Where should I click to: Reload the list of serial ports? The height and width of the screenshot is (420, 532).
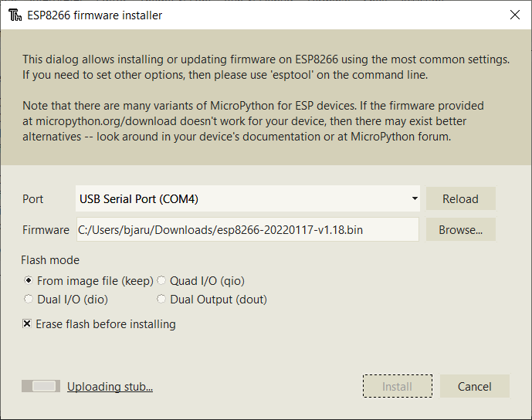(460, 198)
